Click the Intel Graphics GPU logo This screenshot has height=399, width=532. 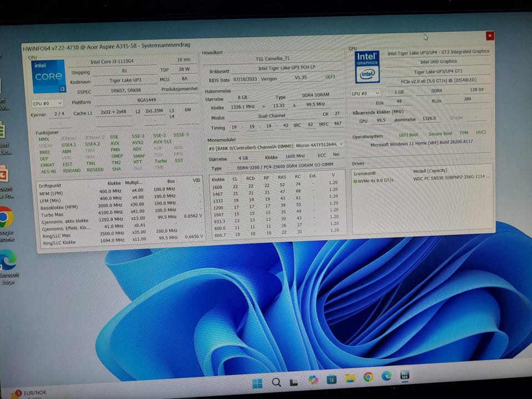point(367,67)
